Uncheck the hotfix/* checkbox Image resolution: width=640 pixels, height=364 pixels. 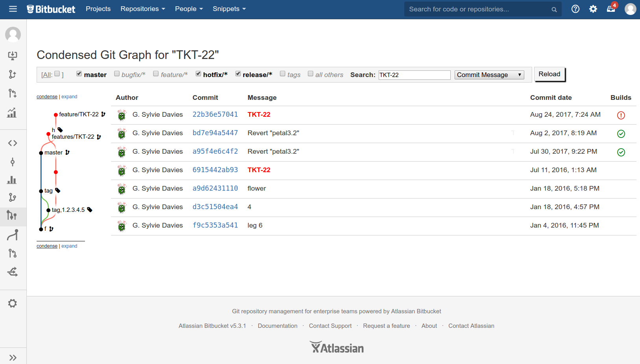pos(198,74)
